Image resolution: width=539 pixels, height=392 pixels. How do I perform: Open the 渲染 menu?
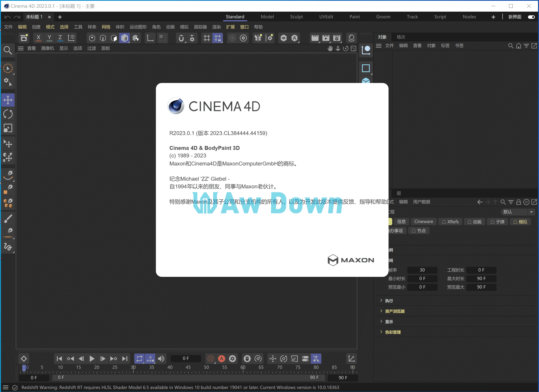tap(216, 27)
